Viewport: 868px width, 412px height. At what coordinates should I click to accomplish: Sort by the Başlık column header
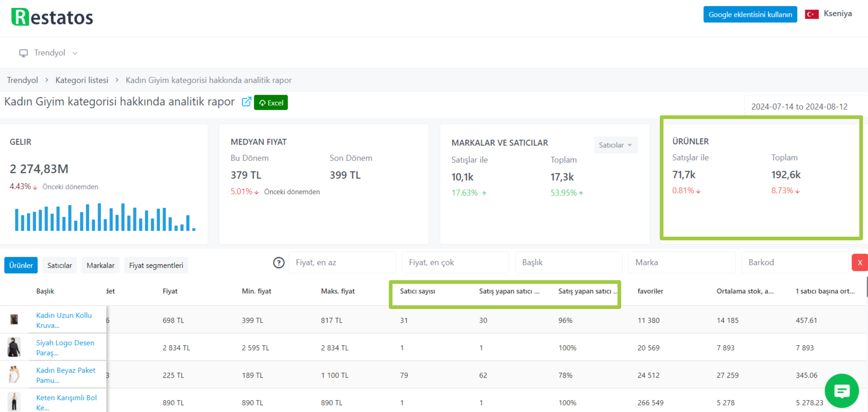click(x=45, y=291)
